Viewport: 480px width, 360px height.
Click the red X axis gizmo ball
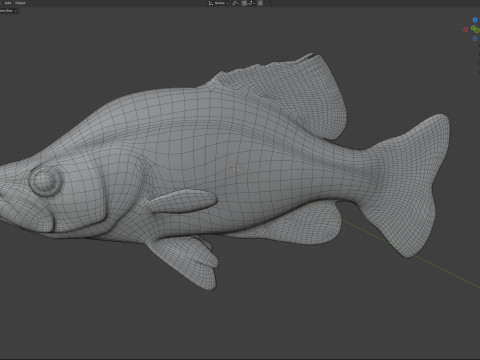(466, 29)
